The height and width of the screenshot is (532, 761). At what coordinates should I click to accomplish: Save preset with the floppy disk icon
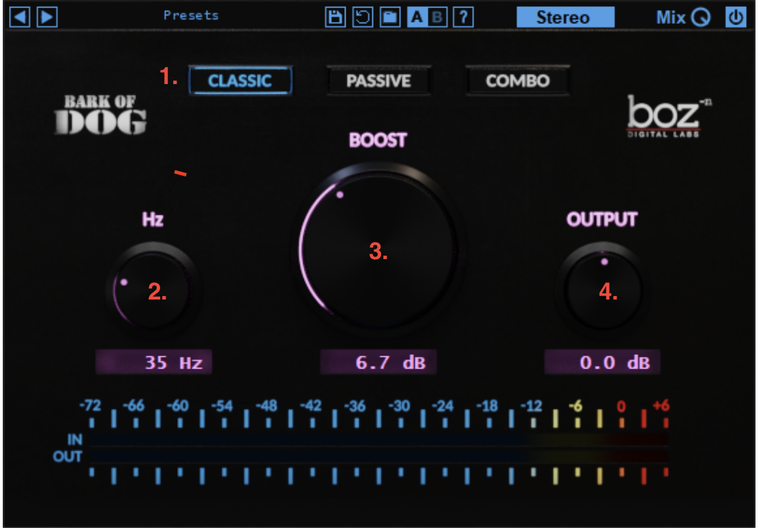[x=335, y=18]
